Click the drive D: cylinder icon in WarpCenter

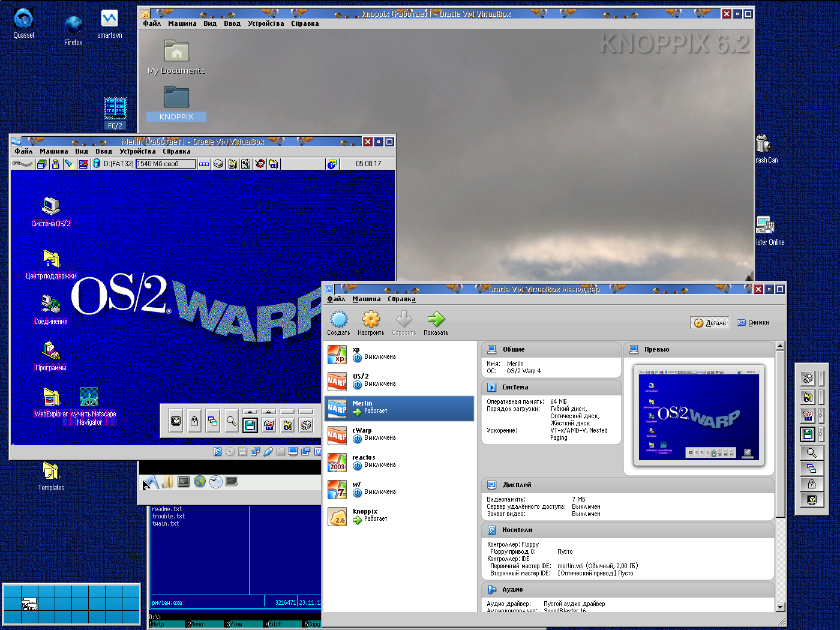pos(96,164)
